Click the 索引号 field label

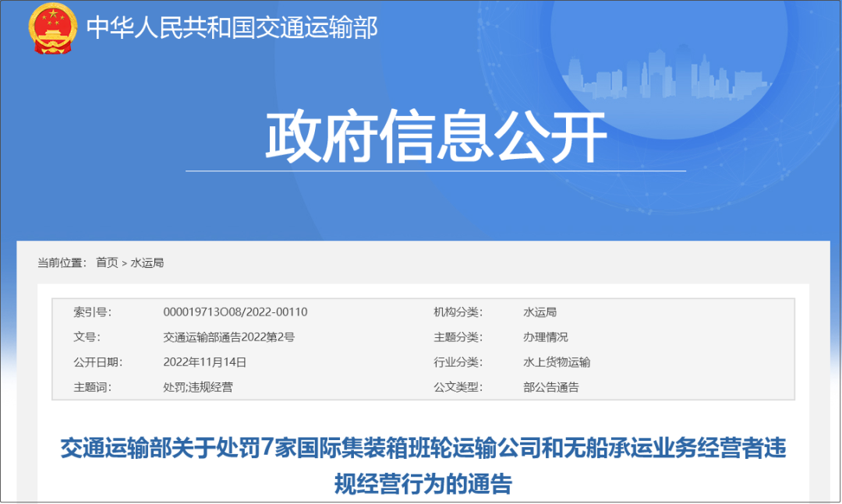pos(92,312)
